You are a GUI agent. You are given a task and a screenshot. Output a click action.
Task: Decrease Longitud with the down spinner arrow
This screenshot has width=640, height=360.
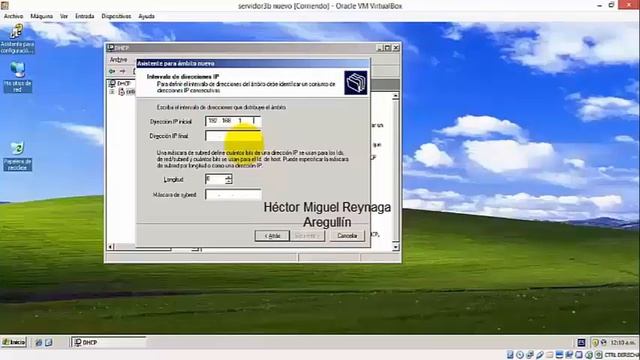(229, 181)
